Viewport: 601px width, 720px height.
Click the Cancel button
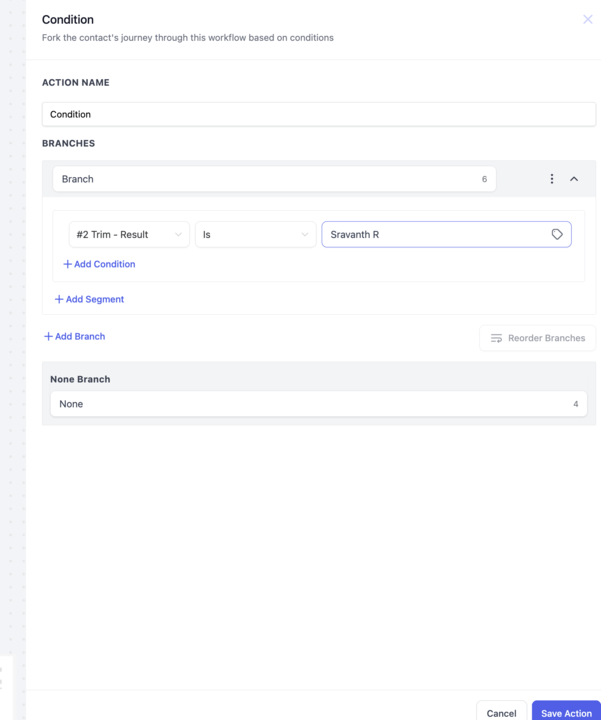tap(501, 713)
